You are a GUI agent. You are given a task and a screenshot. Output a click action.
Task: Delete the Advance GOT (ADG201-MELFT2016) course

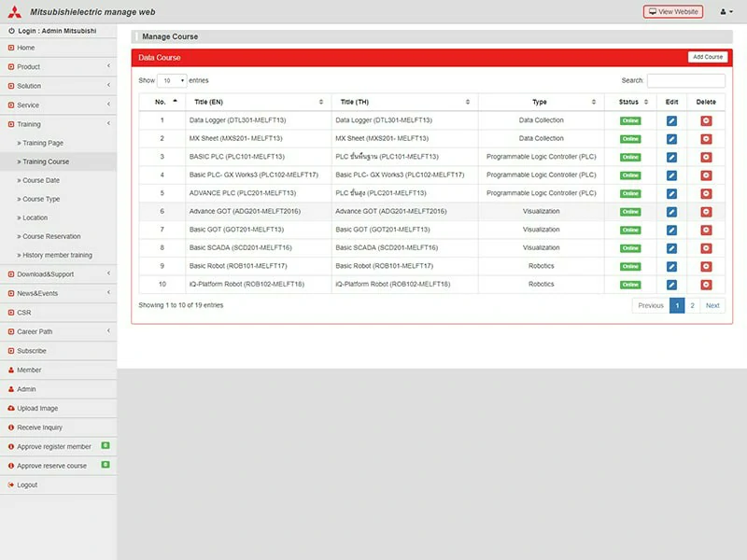706,212
